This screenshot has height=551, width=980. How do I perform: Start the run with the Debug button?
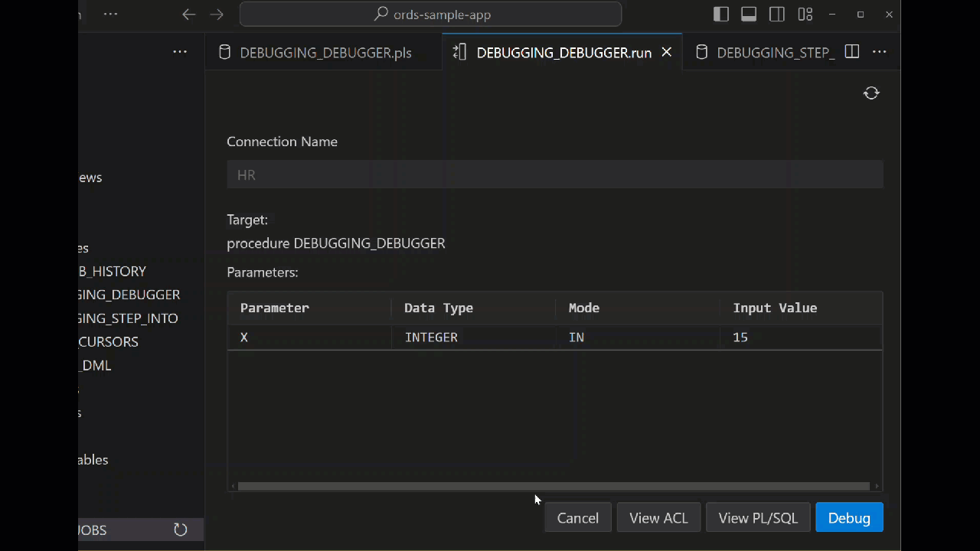[849, 518]
